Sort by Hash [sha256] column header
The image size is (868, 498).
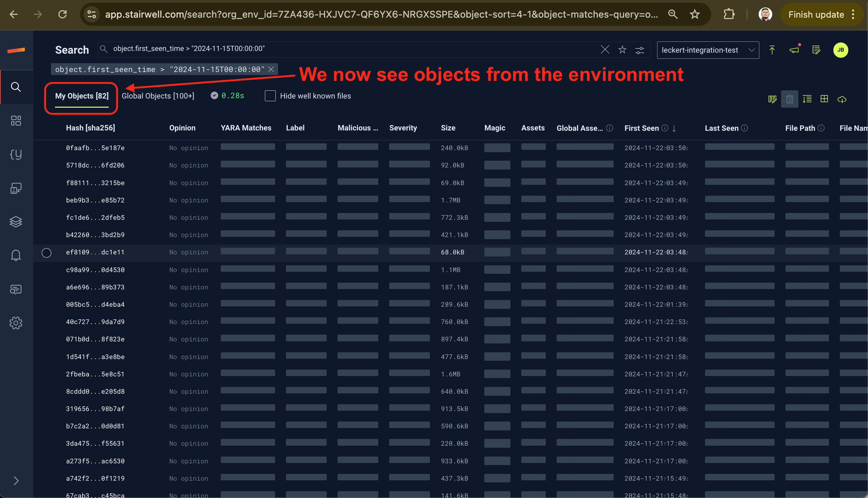90,128
